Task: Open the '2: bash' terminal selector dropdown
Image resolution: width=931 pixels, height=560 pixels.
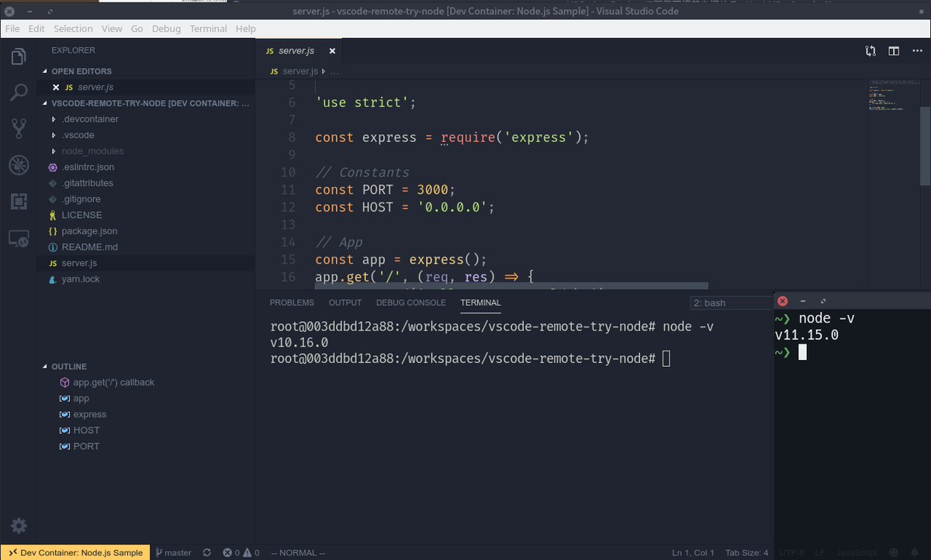Action: point(732,302)
